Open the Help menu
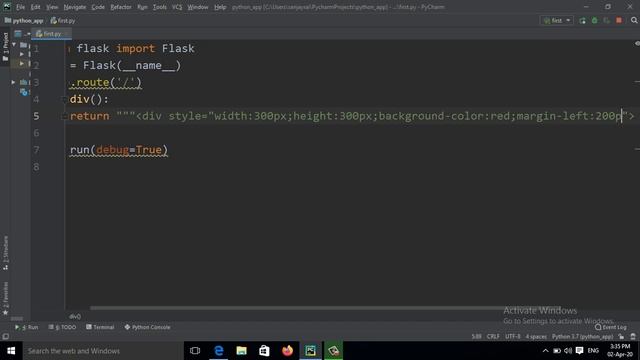The image size is (640, 360). pos(220,7)
